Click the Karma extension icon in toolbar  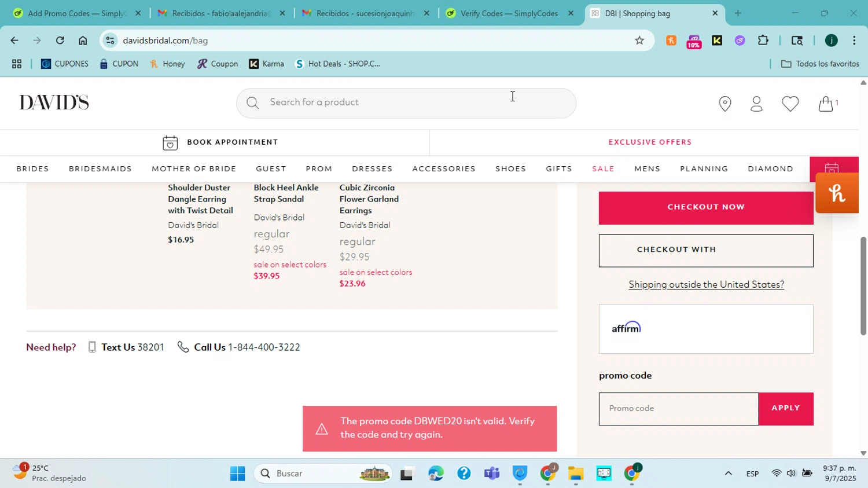[x=717, y=41]
